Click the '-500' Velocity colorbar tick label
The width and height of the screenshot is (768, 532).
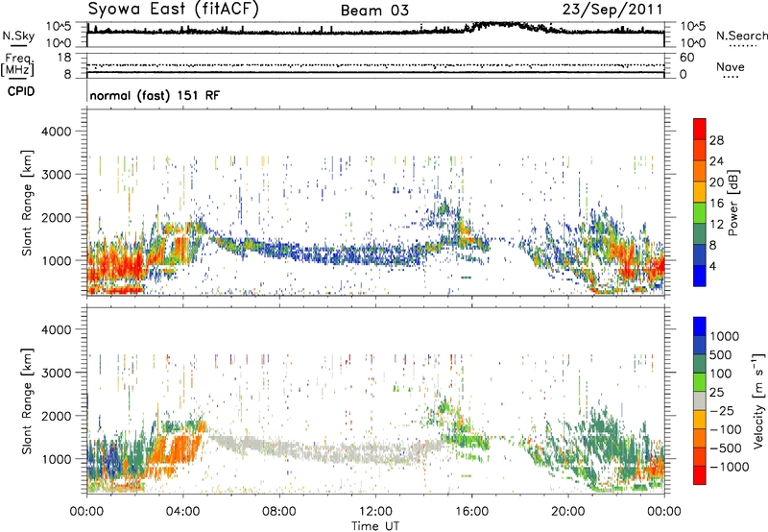tap(726, 448)
